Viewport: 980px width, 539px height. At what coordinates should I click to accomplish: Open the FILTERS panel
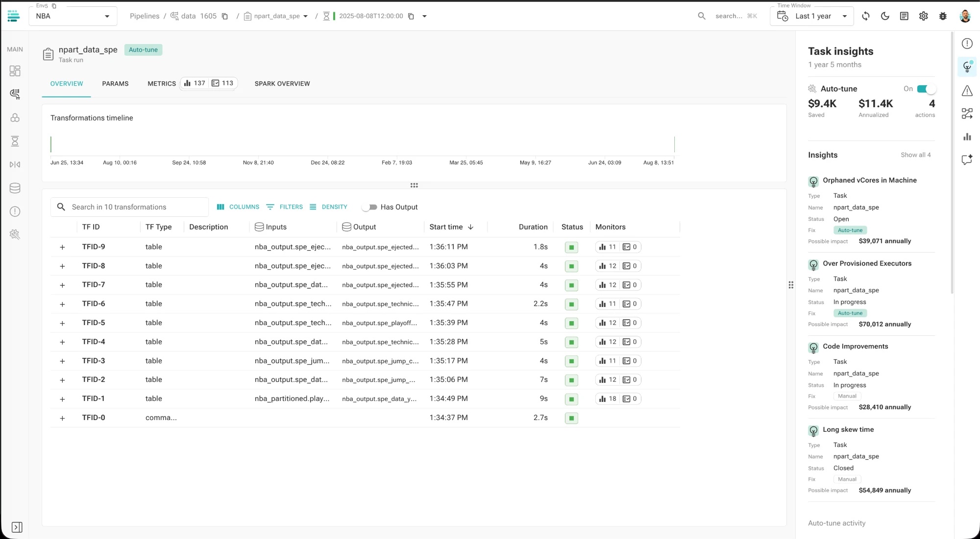285,207
